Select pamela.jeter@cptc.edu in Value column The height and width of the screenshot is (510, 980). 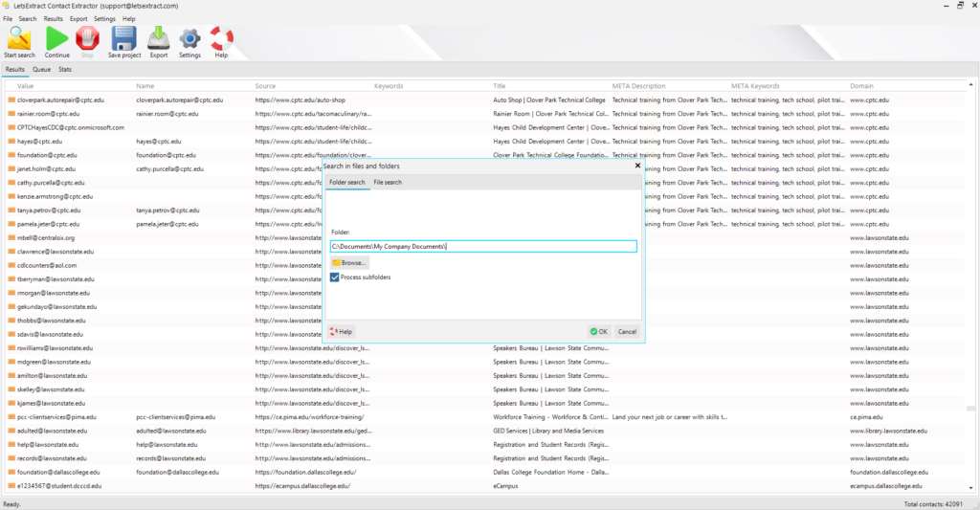pyautogui.click(x=48, y=224)
